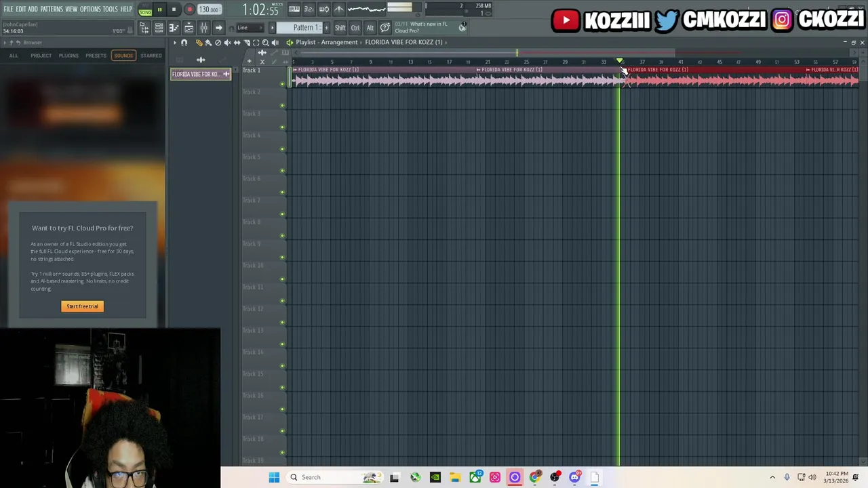Stop playback with the stop button

[x=174, y=9]
